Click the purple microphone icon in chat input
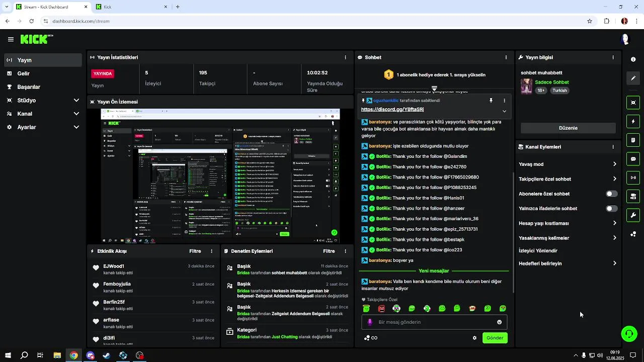The height and width of the screenshot is (362, 644). click(x=370, y=322)
